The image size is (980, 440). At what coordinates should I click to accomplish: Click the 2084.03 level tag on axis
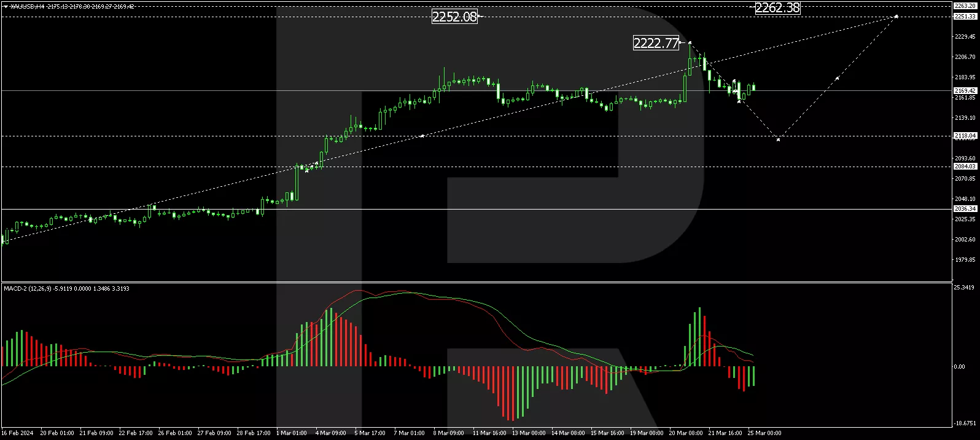[x=965, y=167]
